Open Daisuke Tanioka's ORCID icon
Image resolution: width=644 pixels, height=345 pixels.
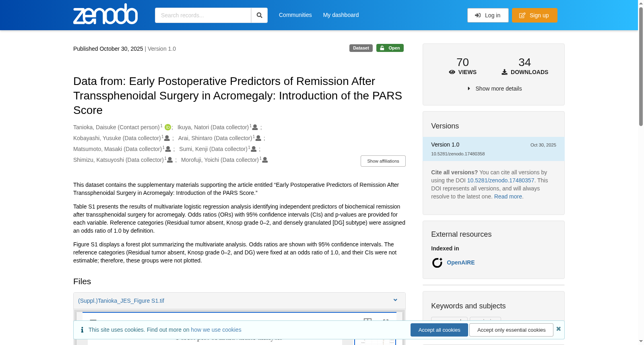[168, 127]
